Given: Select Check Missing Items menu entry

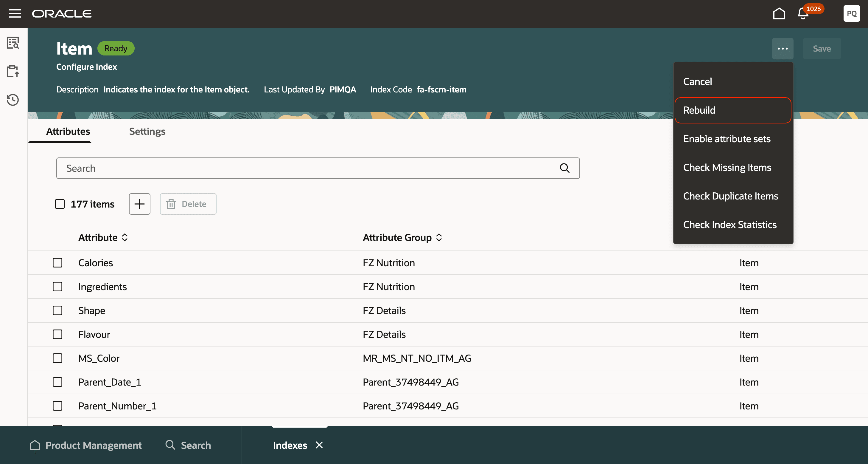Looking at the screenshot, I should 727,168.
